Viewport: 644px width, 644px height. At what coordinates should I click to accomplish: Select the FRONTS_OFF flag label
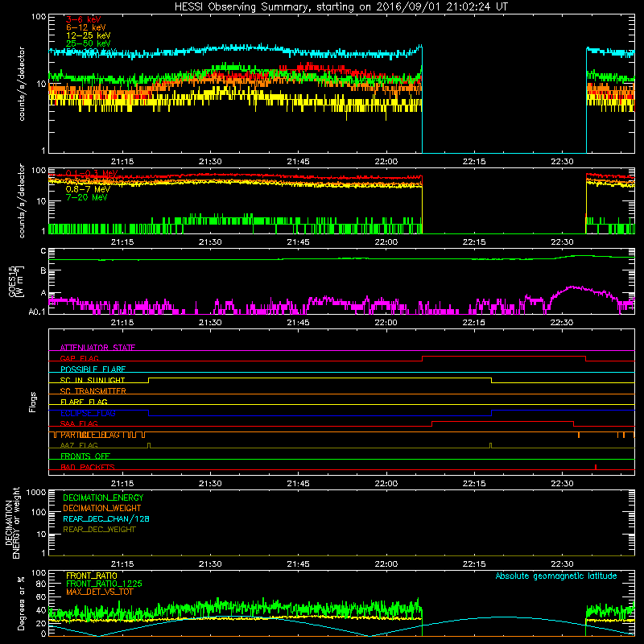coord(85,456)
